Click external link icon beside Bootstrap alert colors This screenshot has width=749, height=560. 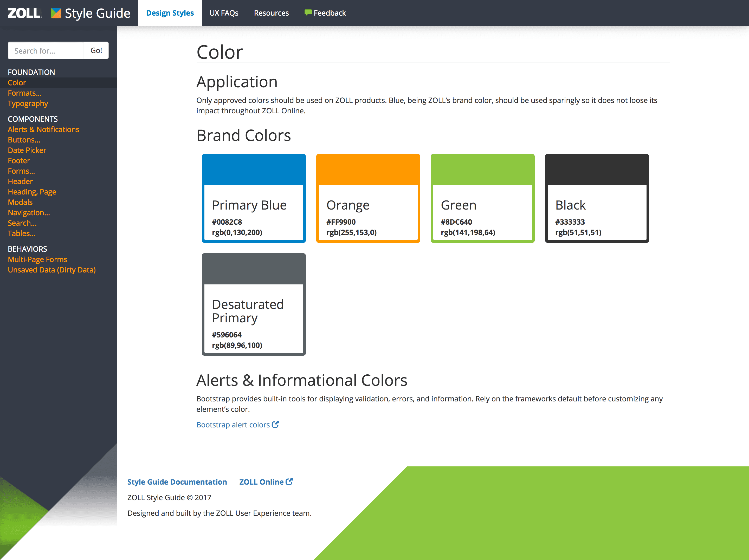coord(275,424)
